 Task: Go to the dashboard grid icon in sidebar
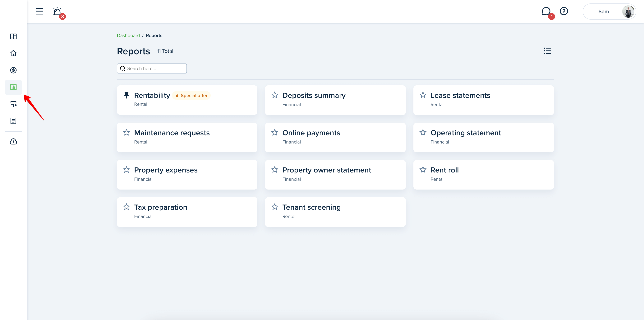point(13,36)
